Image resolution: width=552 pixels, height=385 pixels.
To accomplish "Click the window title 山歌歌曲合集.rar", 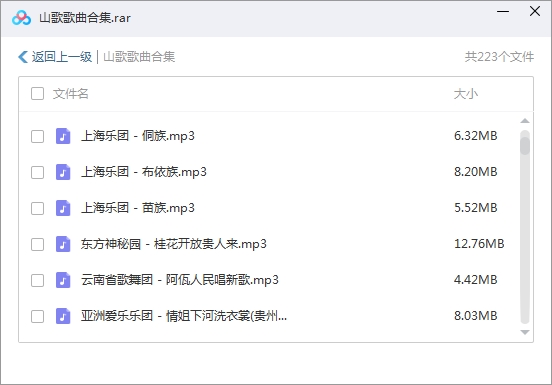I will pyautogui.click(x=85, y=18).
